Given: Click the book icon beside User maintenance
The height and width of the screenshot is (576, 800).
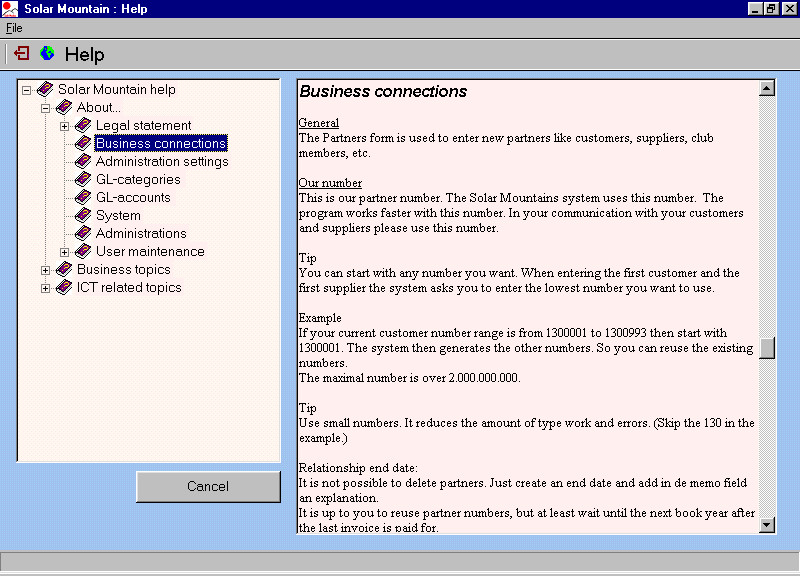Looking at the screenshot, I should [83, 252].
